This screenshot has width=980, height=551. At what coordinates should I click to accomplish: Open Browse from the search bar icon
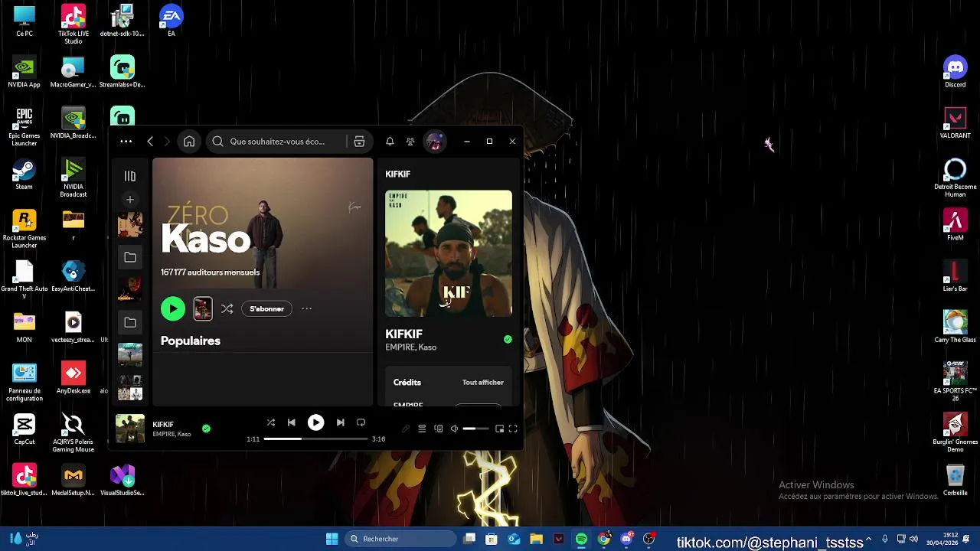pyautogui.click(x=359, y=142)
